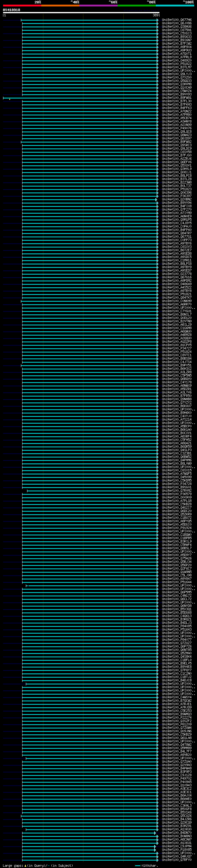Select the UniRef100_A9P9X4 label
Viewport: 197px width, 868px height.
click(x=177, y=47)
